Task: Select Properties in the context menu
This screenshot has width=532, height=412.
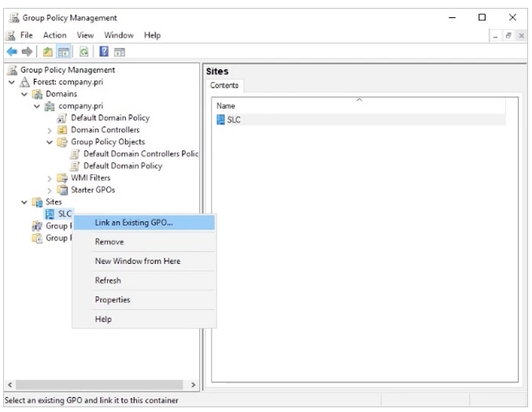Action: 113,299
